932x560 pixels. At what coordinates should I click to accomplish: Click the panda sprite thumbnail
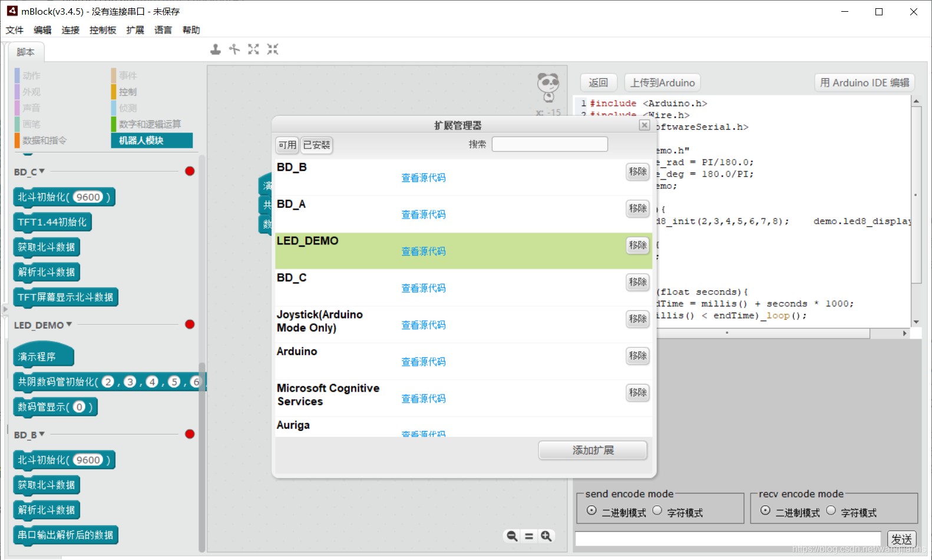(x=548, y=87)
